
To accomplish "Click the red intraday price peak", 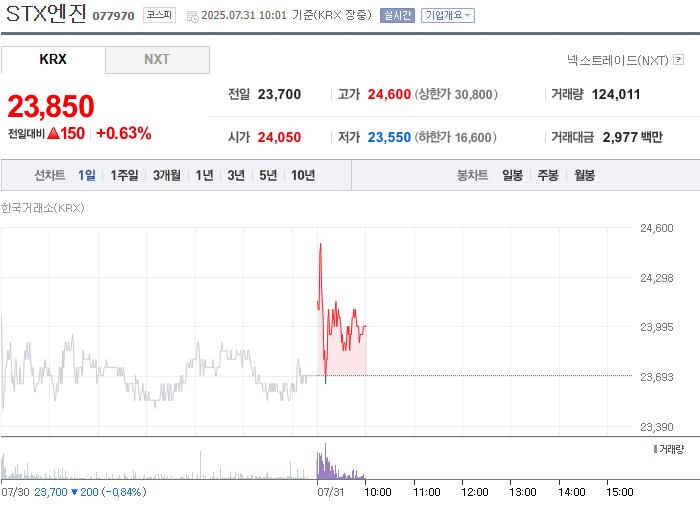I will pos(321,245).
